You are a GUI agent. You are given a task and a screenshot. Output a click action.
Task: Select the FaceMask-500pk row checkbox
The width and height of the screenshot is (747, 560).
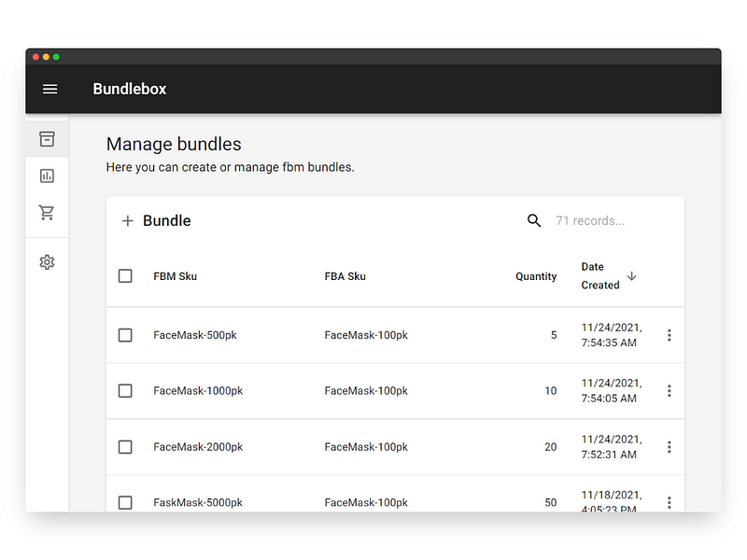125,335
